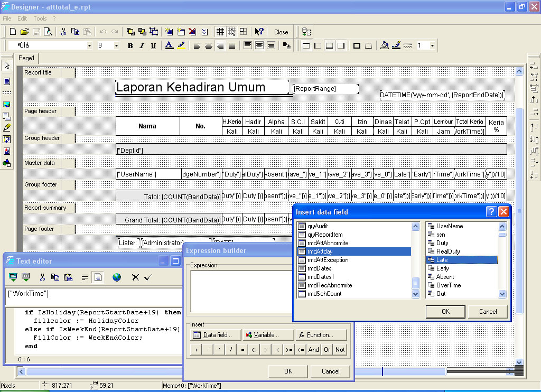Click the Function... button in Expression builder
Viewport: 541px width, 392px height.
pyautogui.click(x=321, y=335)
